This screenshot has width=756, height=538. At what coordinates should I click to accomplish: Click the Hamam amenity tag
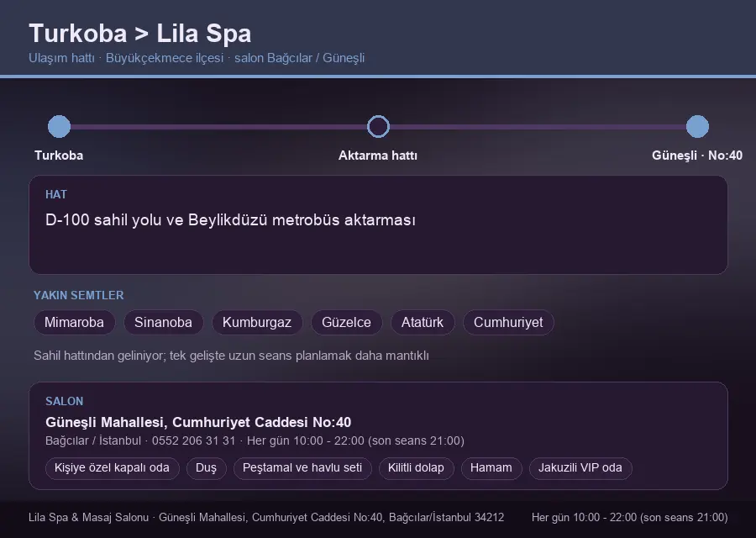click(491, 468)
